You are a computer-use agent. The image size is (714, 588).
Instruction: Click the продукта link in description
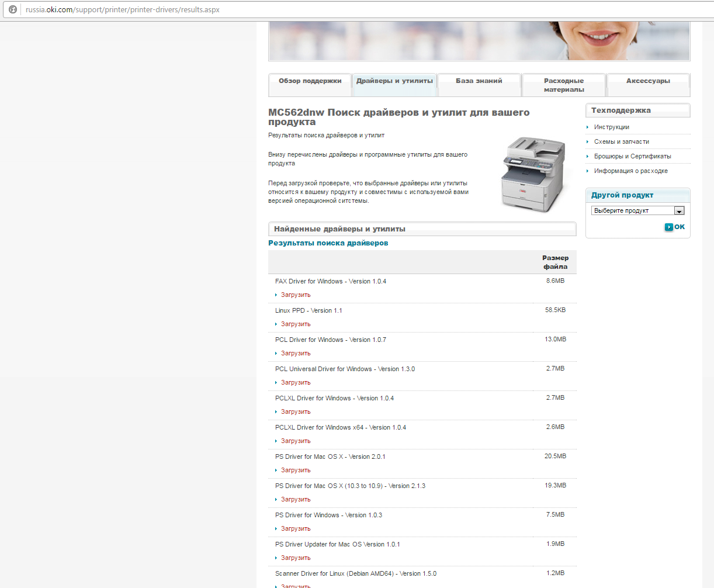tap(282, 163)
